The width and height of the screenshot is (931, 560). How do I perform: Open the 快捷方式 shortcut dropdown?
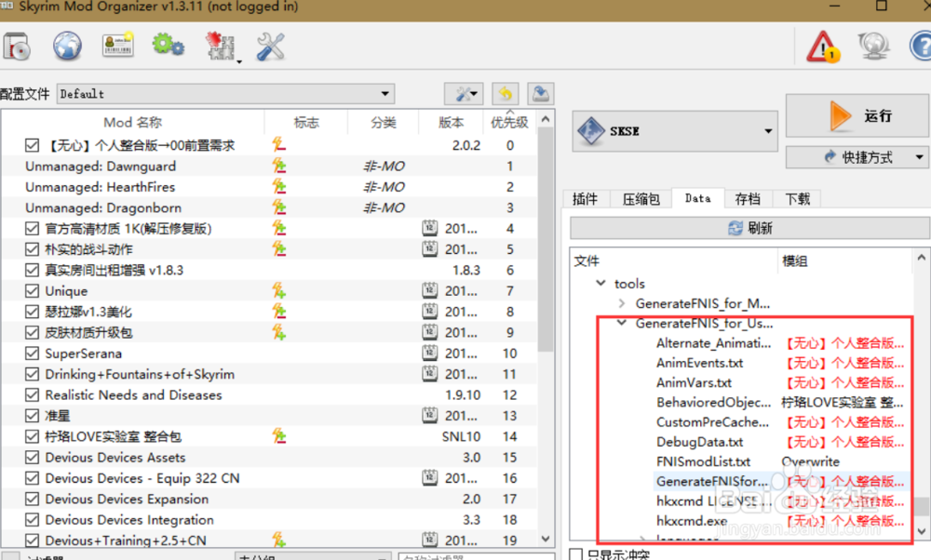pos(857,157)
